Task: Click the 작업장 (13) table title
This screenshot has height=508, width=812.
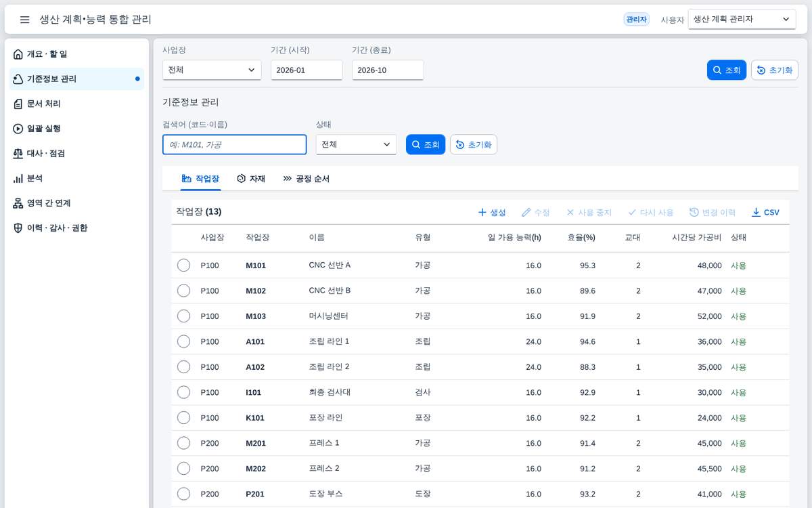Action: pyautogui.click(x=198, y=212)
